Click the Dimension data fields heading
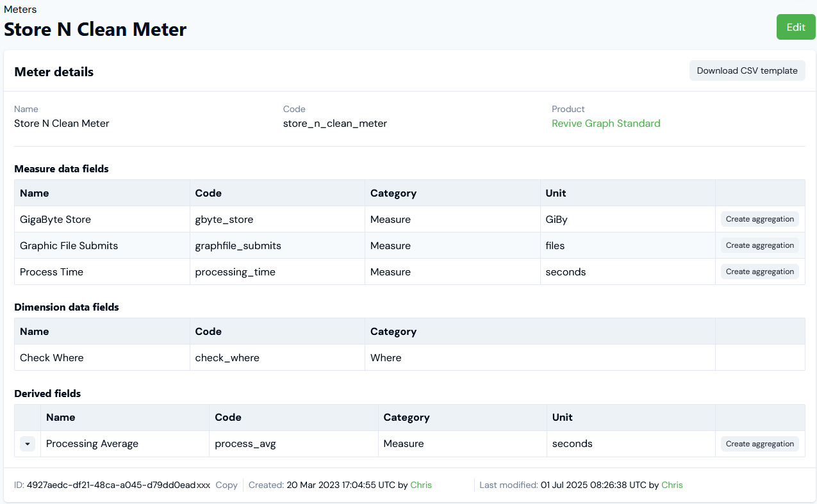 (x=67, y=307)
